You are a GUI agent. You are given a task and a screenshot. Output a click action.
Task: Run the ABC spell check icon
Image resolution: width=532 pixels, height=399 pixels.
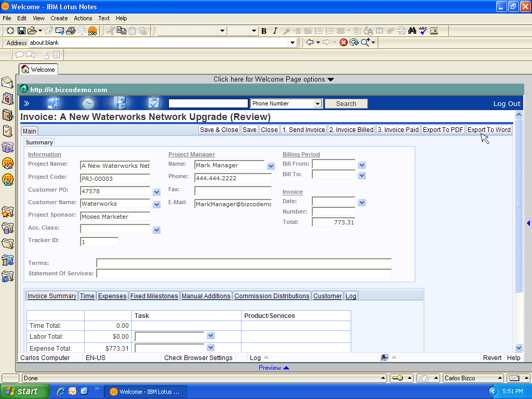coord(423,31)
